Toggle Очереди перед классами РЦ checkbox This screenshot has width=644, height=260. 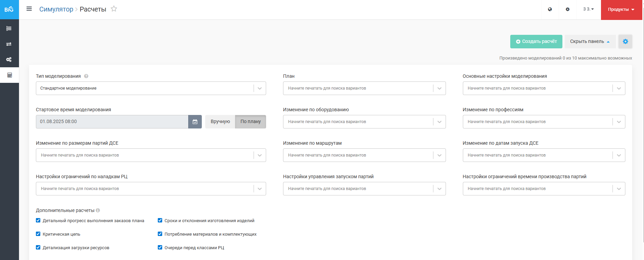[160, 247]
